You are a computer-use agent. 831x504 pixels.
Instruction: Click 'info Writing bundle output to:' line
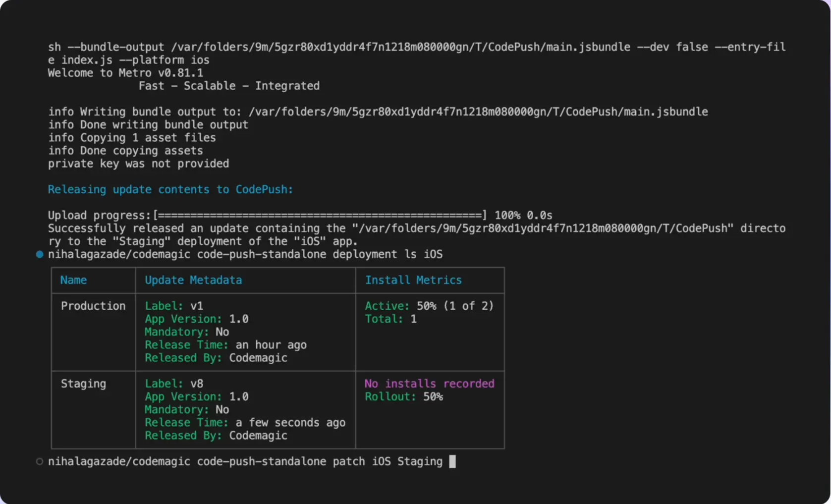pyautogui.click(x=378, y=112)
